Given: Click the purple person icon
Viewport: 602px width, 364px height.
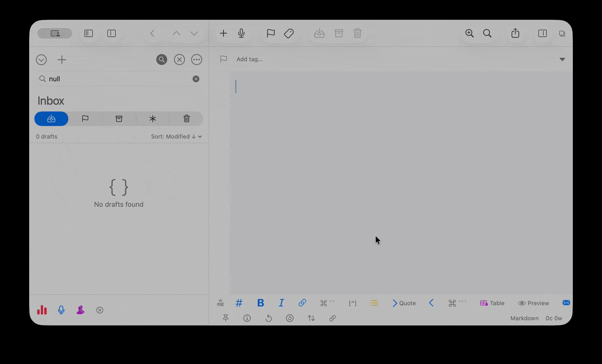Looking at the screenshot, I should [x=80, y=310].
